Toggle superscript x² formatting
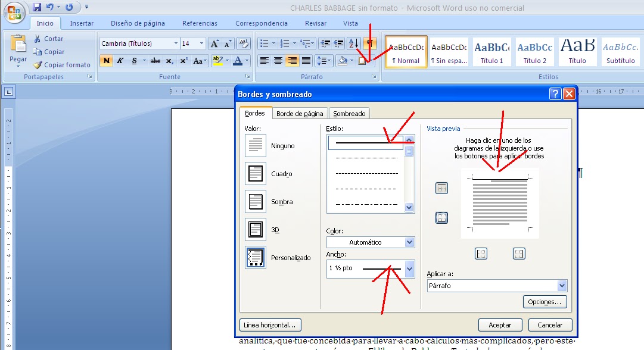This screenshot has height=350, width=644. click(183, 61)
